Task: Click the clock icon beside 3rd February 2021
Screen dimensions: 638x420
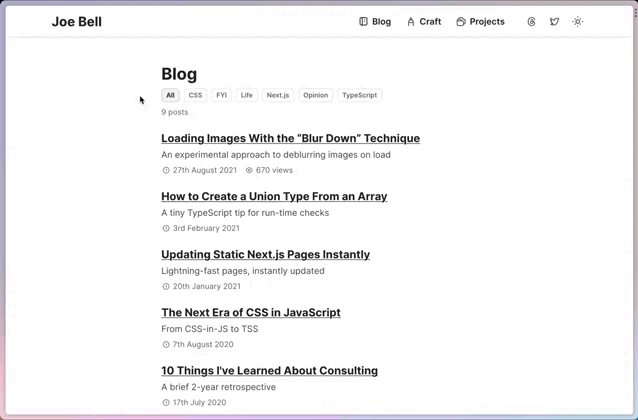Action: (x=166, y=228)
